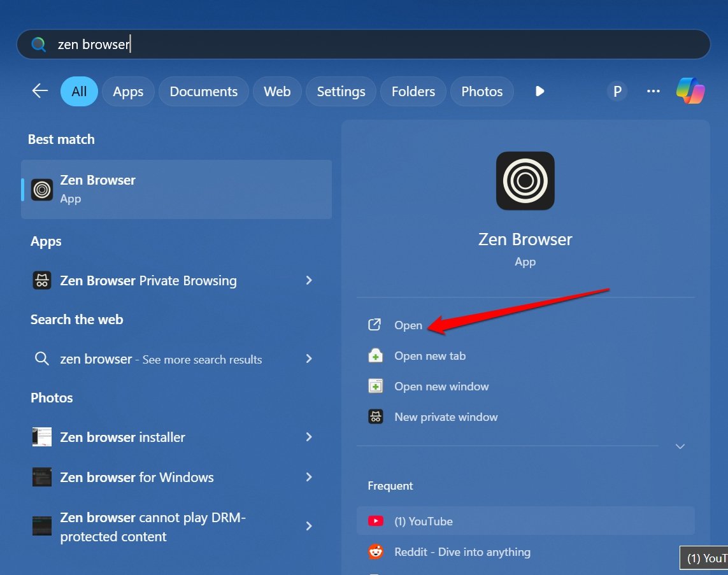Switch to the Folders filter tab
728x575 pixels.
tap(413, 92)
